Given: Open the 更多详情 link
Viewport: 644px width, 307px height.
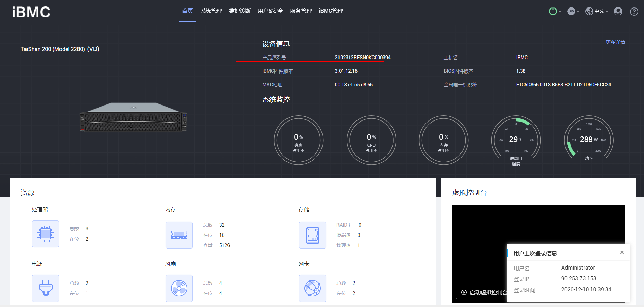Looking at the screenshot, I should 615,42.
